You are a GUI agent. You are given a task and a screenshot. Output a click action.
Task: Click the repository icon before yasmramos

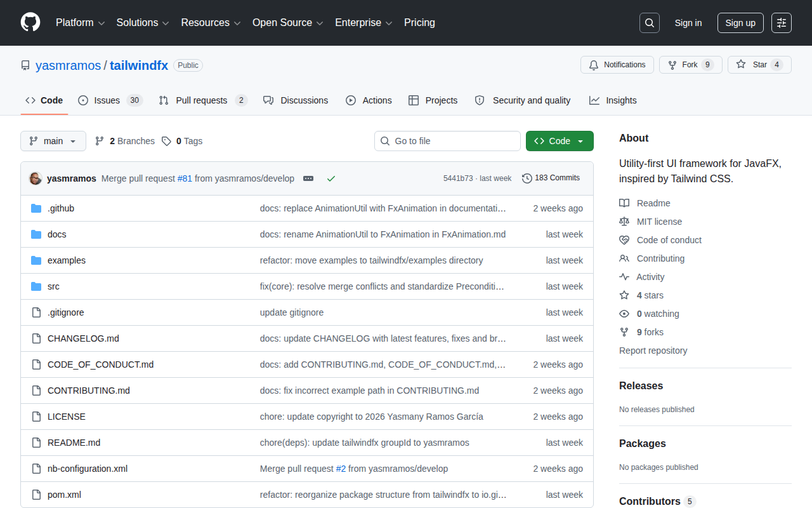point(25,65)
